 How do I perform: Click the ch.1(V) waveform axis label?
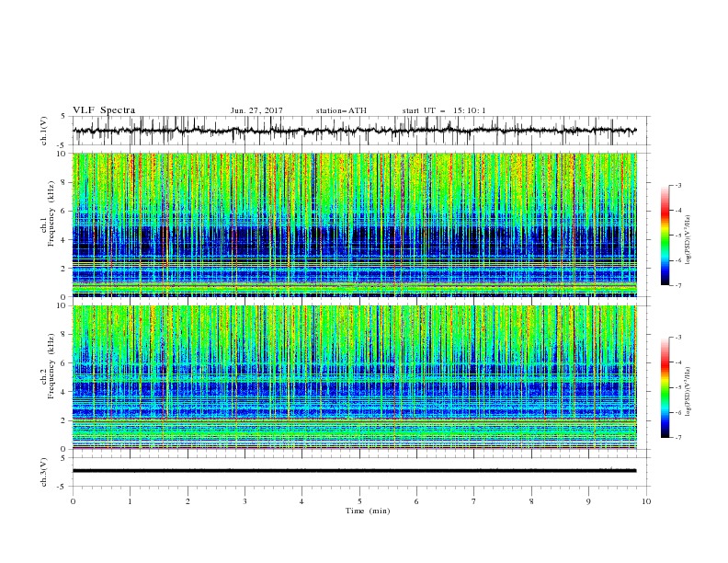point(44,131)
